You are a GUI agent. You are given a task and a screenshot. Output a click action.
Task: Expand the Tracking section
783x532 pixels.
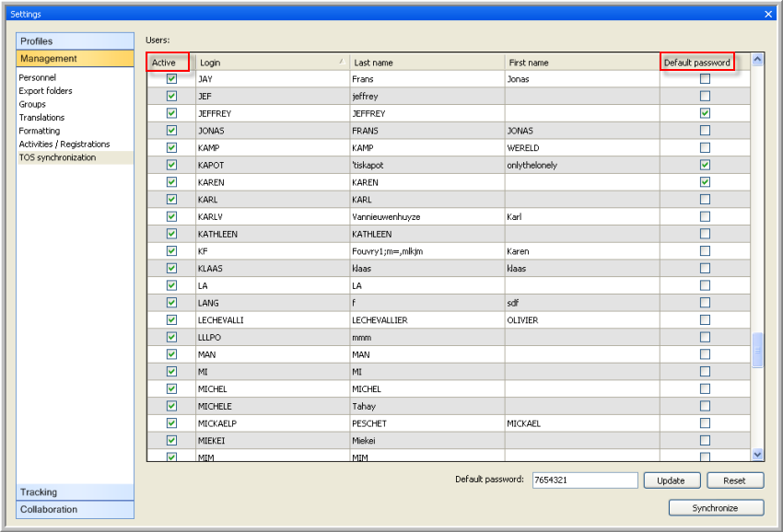tap(75, 492)
